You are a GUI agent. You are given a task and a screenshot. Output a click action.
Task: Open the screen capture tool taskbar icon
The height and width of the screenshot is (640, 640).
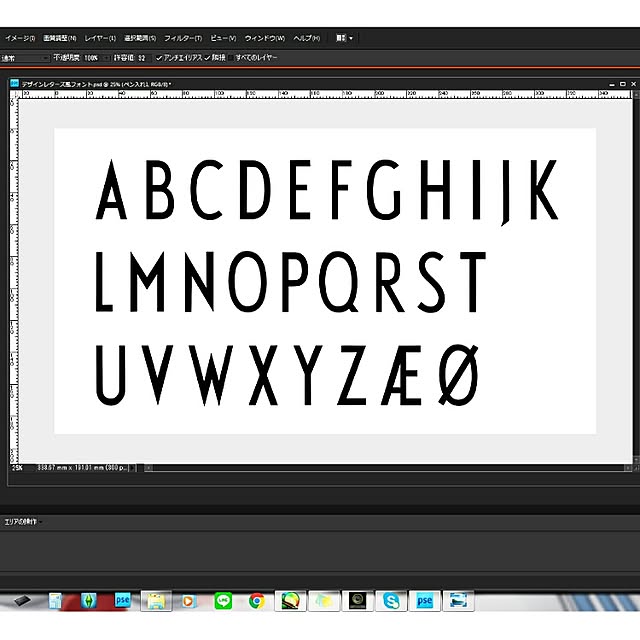(458, 601)
